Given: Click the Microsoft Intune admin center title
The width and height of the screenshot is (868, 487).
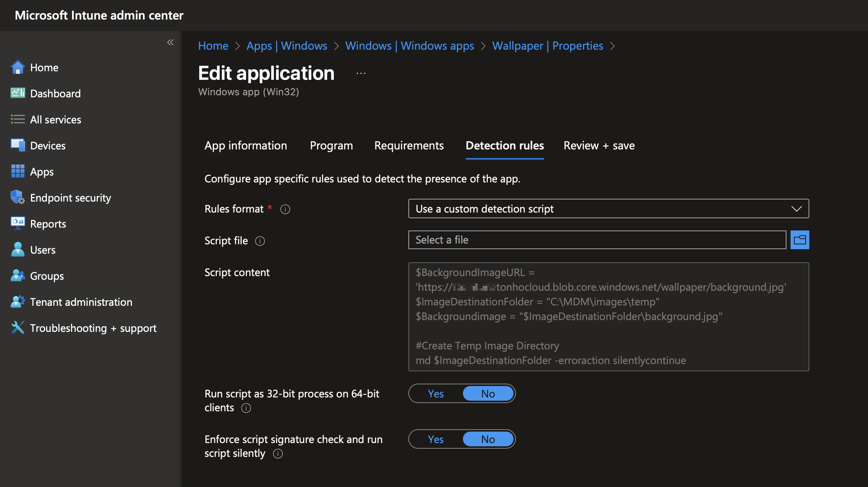Looking at the screenshot, I should (99, 15).
